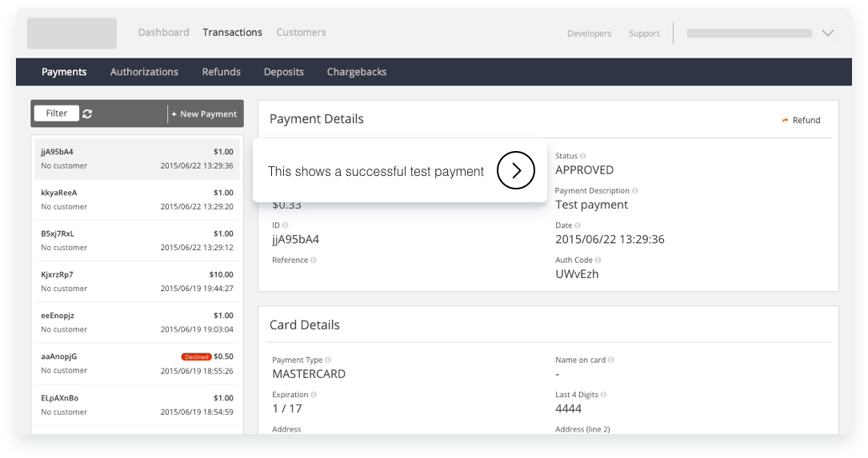Image resolution: width=868 pixels, height=458 pixels.
Task: Click the info icon next to Auth Code
Action: [x=598, y=260]
